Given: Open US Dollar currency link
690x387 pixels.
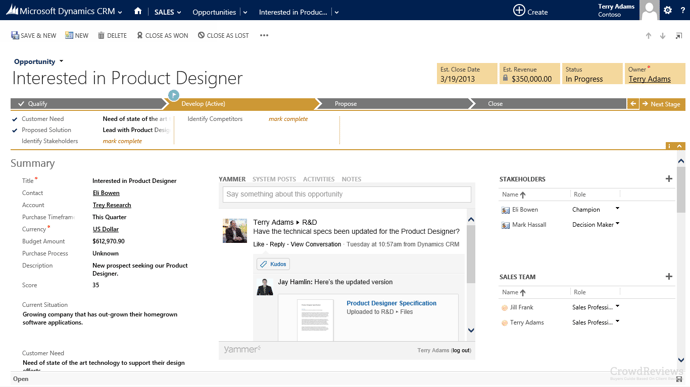Looking at the screenshot, I should pyautogui.click(x=106, y=229).
